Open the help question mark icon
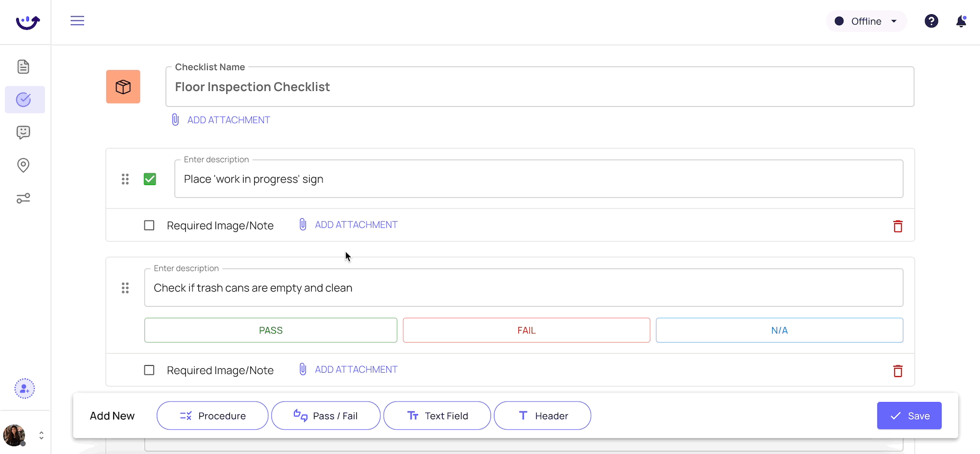The width and height of the screenshot is (980, 454). click(x=931, y=21)
